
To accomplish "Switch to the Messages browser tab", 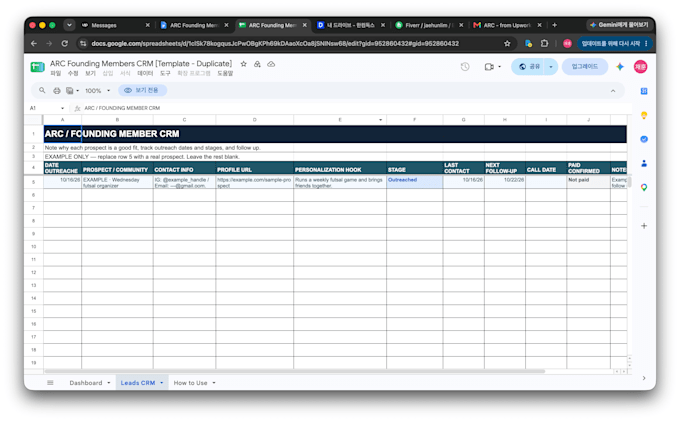I will [115, 25].
